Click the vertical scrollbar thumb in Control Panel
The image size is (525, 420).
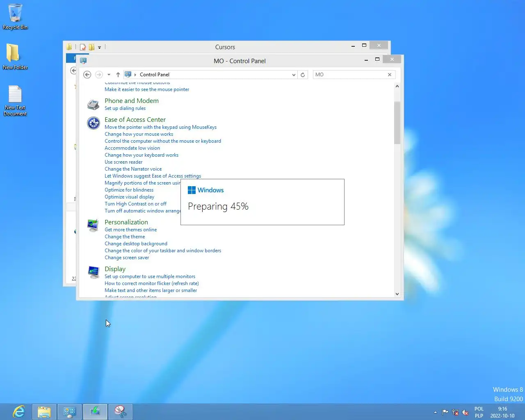tap(397, 123)
